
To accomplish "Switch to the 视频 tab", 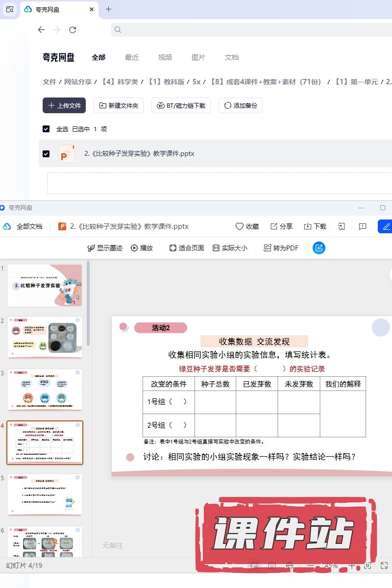I will [x=165, y=57].
